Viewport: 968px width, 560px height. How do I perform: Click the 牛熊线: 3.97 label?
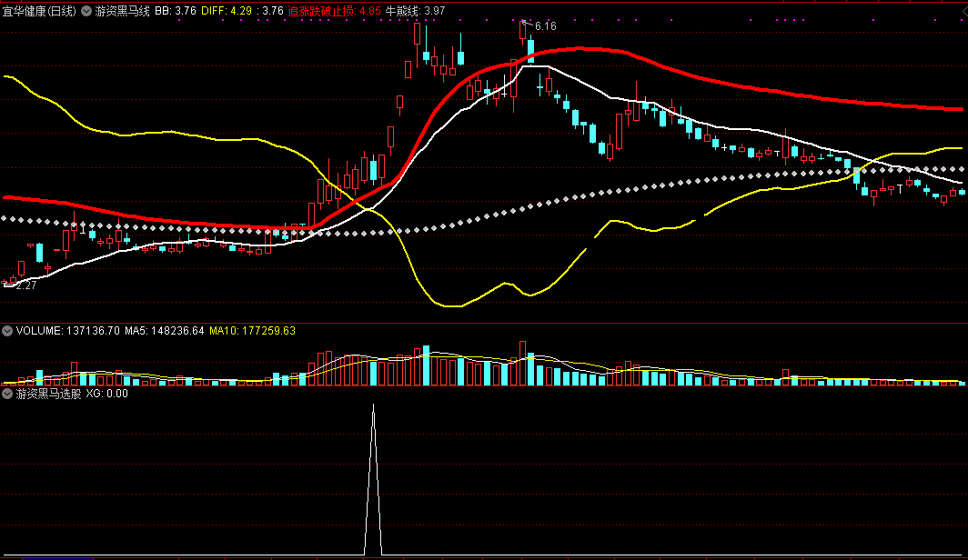pyautogui.click(x=415, y=11)
